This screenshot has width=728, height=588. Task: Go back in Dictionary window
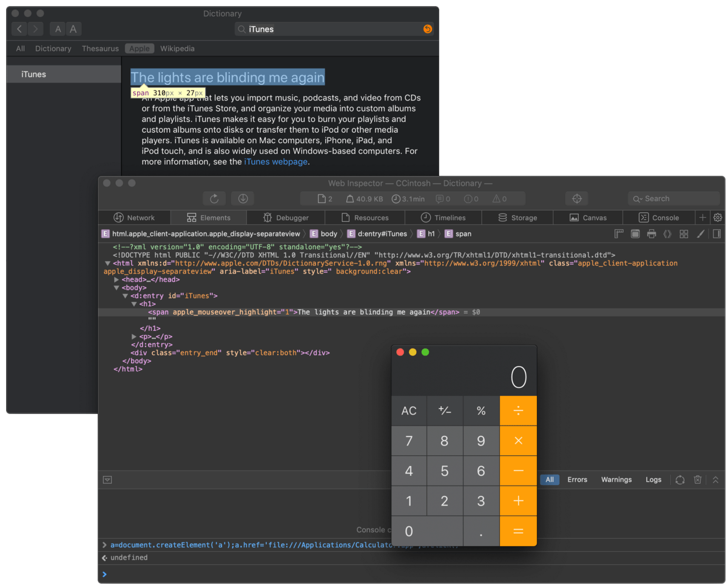point(20,29)
